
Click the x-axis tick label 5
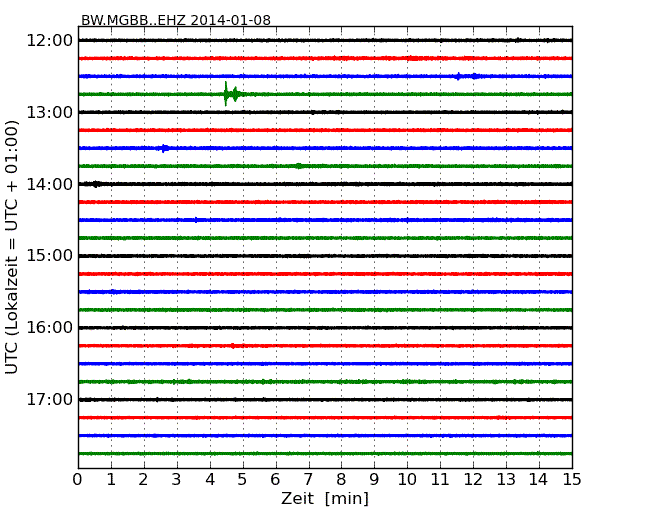(243, 480)
